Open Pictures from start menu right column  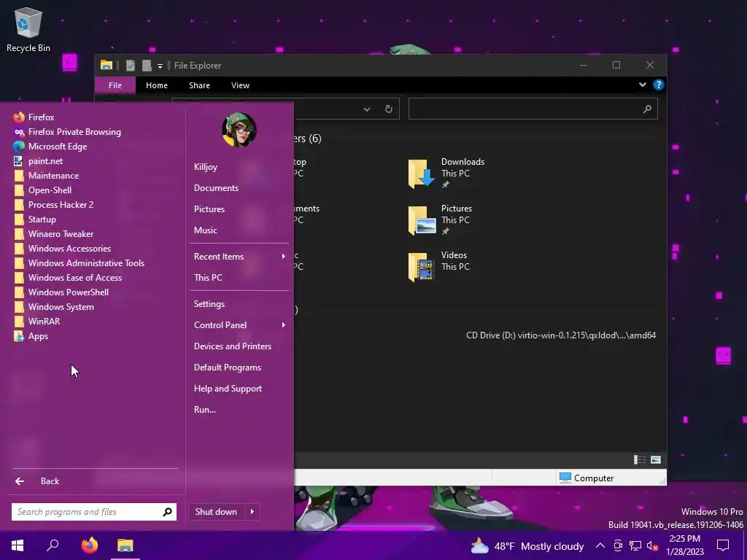[x=209, y=209]
